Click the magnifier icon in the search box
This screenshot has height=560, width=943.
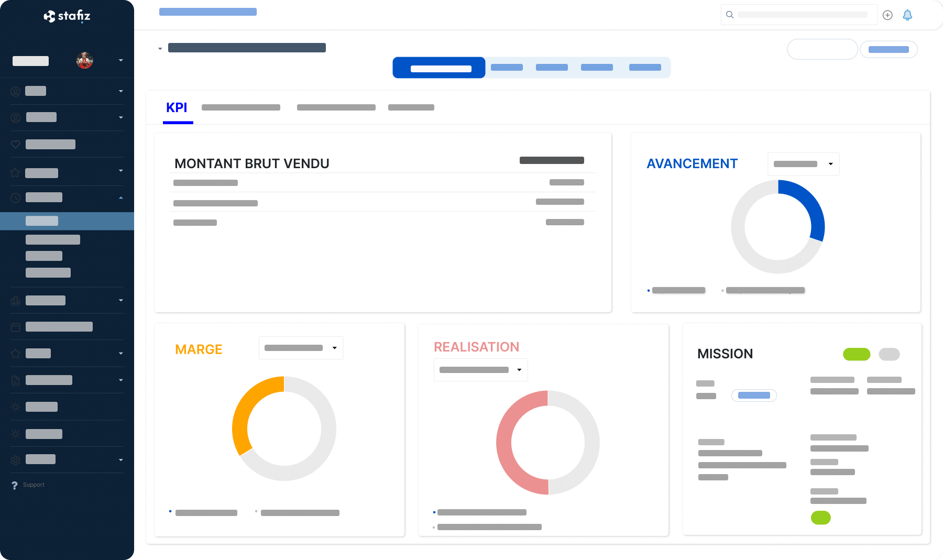coord(730,15)
